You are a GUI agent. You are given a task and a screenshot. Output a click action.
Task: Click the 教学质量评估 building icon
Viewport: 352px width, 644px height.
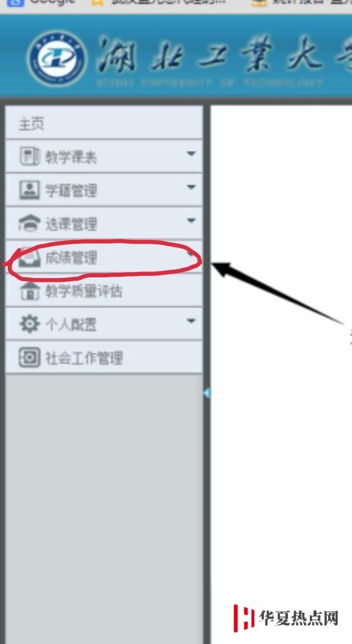(30, 291)
